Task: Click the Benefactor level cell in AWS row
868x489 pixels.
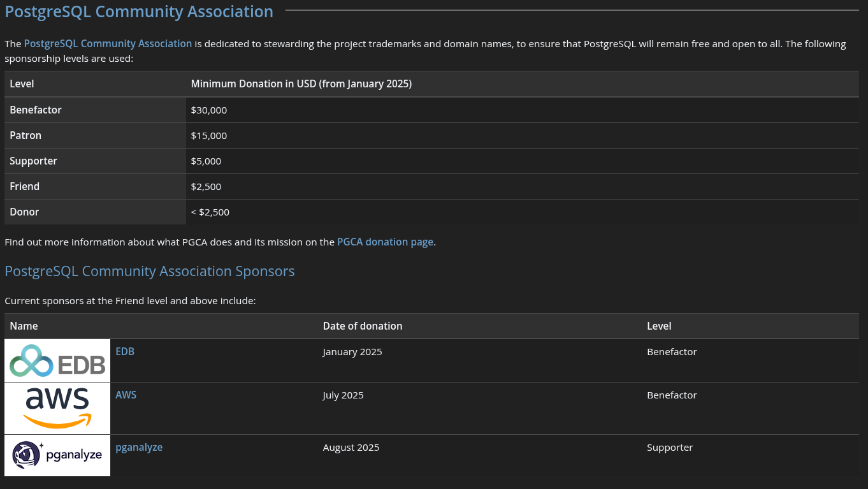Action: coord(750,409)
